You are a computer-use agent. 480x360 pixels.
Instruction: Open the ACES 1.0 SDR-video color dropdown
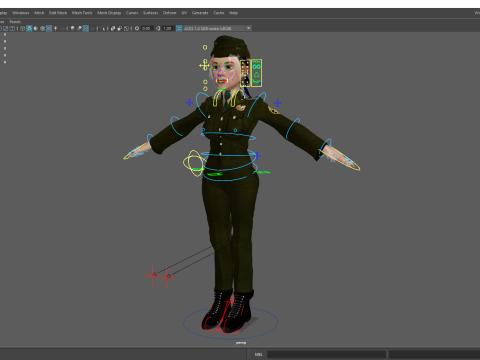click(x=217, y=28)
